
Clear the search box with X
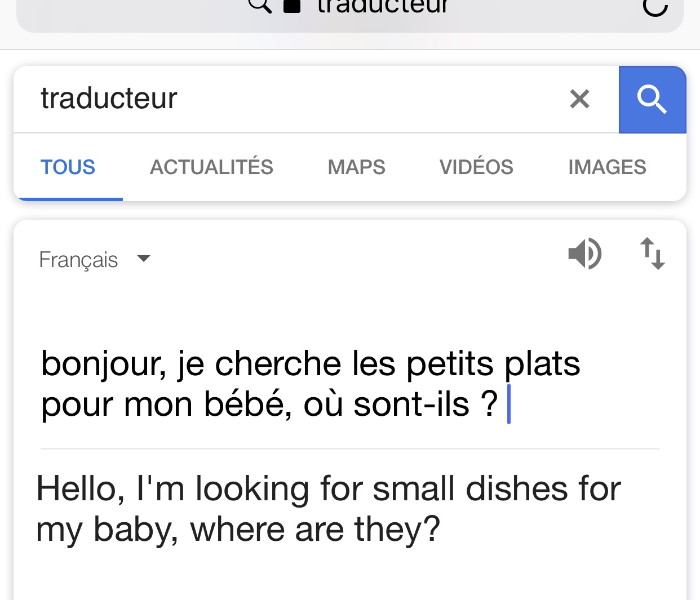tap(579, 99)
